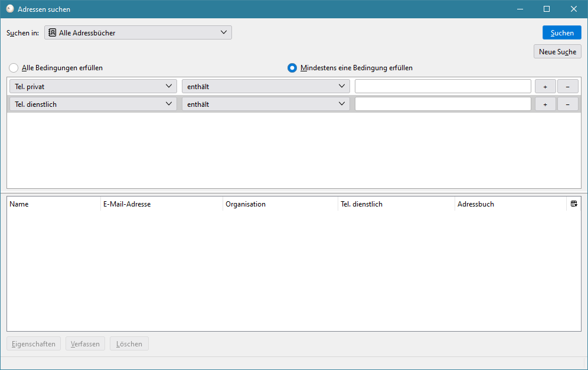Expand the 'Tel. privat' field dropdown
Image resolution: width=588 pixels, height=370 pixels.
tap(93, 87)
